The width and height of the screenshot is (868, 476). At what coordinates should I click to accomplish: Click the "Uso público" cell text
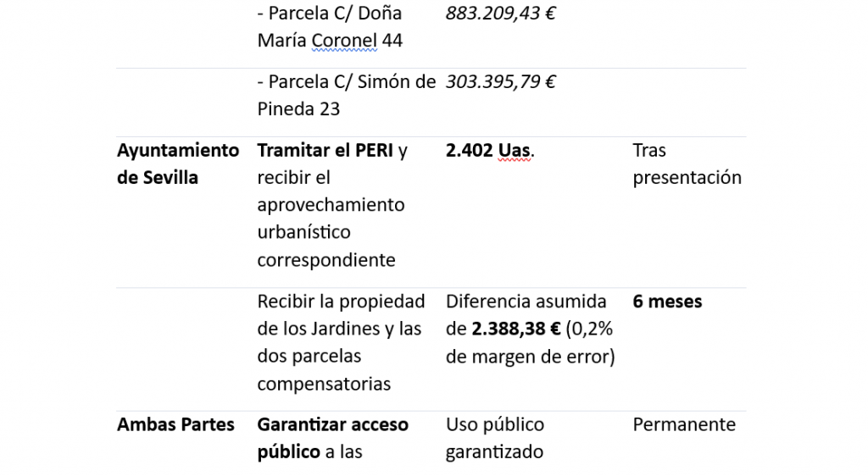click(495, 424)
